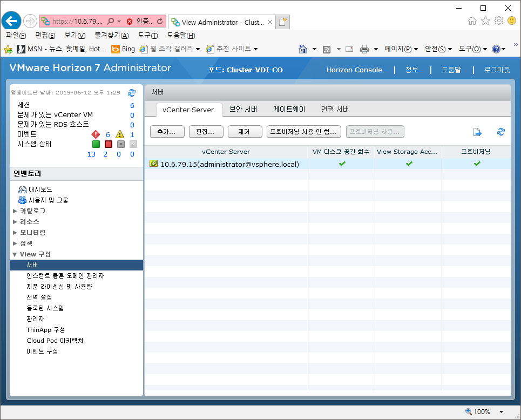Open the 즐겨찾기(A) menu
The image size is (521, 420).
(112, 35)
